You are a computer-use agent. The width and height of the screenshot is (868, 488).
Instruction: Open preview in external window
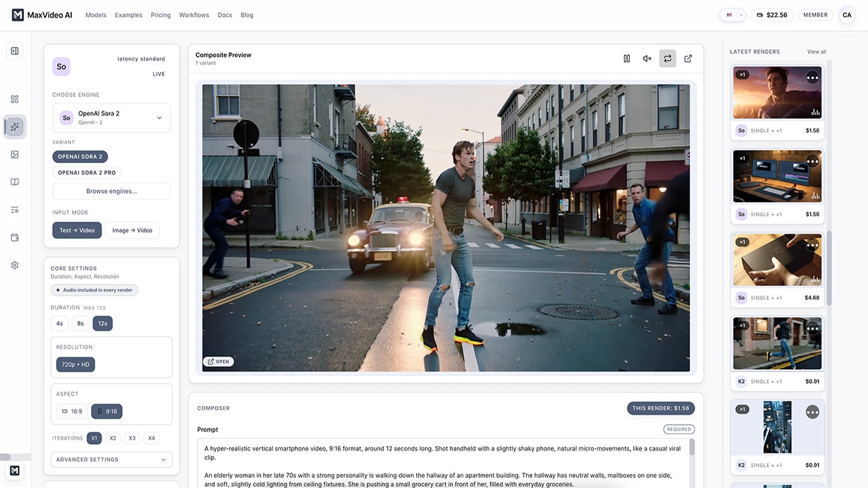coord(688,58)
